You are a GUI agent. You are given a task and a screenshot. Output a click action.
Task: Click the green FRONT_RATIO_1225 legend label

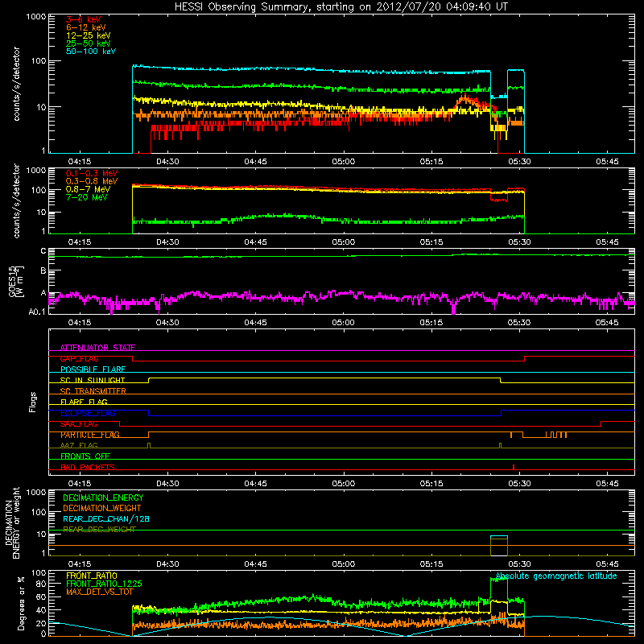(104, 584)
